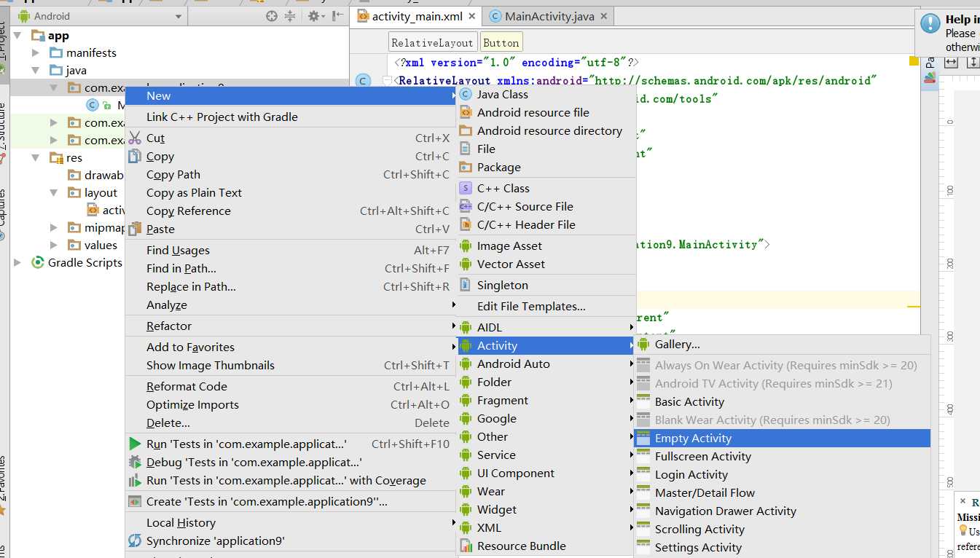Open the Fragment submenu
The image size is (980, 558).
(x=546, y=400)
